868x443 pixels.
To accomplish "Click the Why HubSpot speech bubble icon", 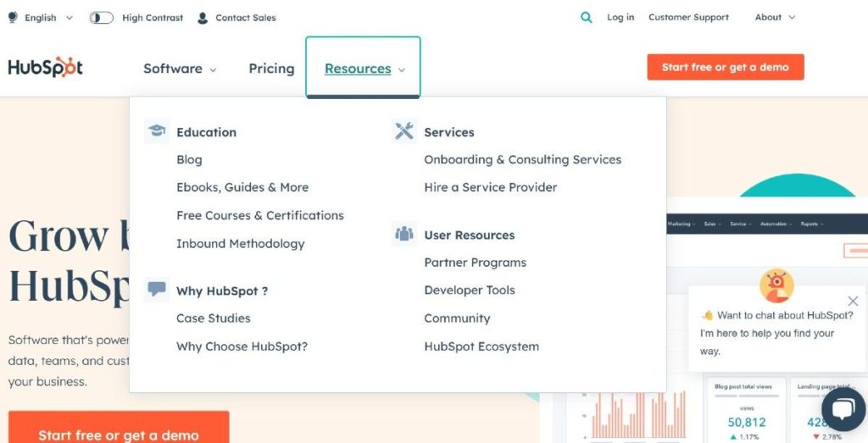I will pos(157,289).
